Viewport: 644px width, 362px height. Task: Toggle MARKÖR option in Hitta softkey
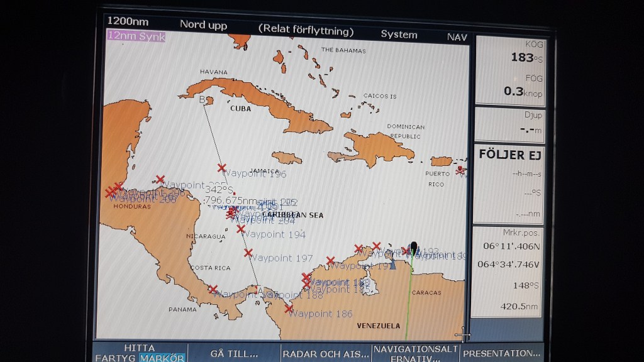coord(162,358)
